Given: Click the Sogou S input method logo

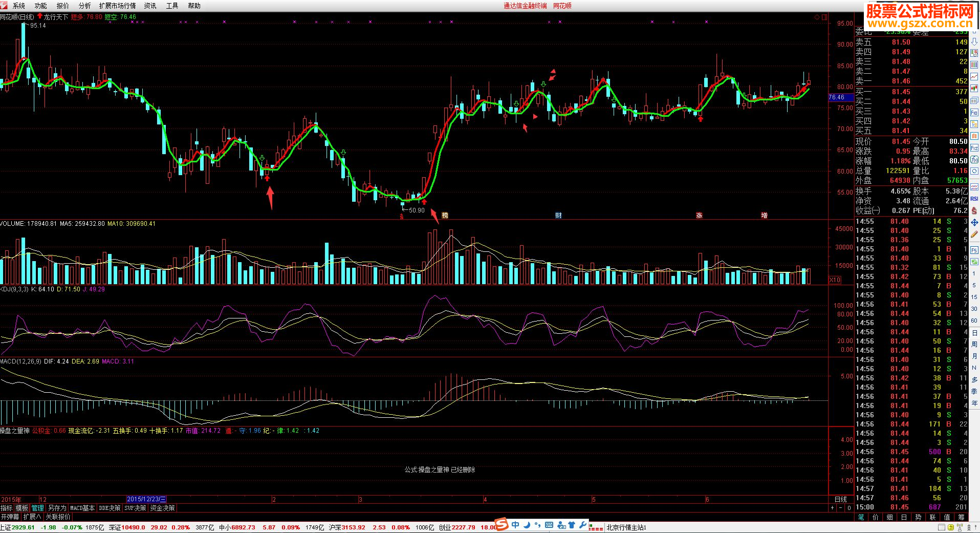Looking at the screenshot, I should click(x=502, y=525).
